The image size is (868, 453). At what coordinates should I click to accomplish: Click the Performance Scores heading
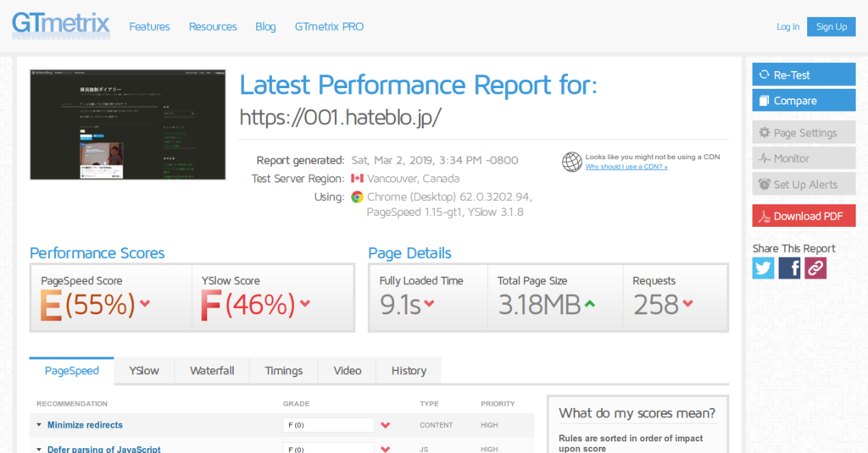pos(97,253)
